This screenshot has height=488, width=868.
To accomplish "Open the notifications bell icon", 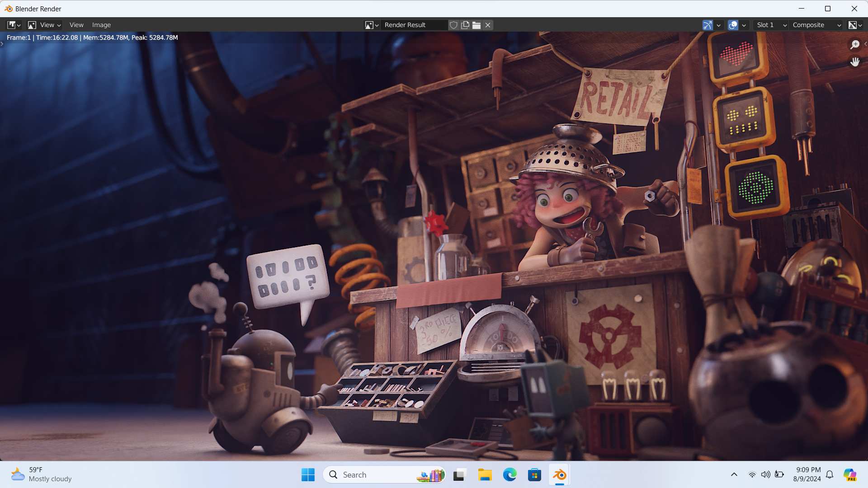I will point(830,474).
